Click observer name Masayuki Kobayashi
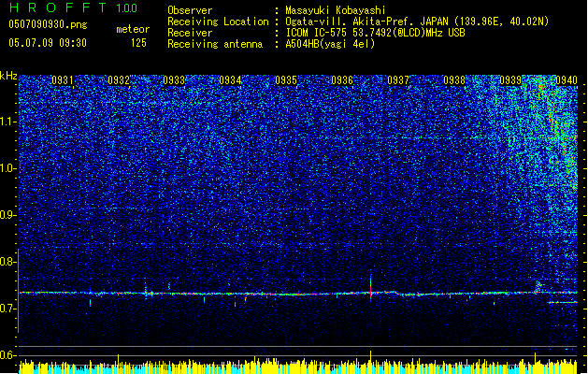The width and height of the screenshot is (588, 374). 336,10
